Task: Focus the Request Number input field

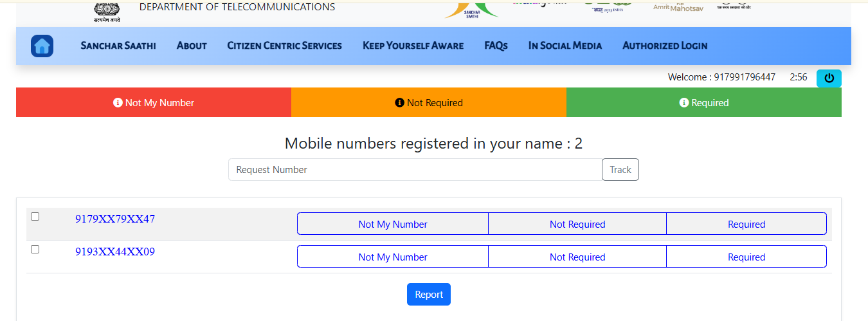Action: click(x=415, y=170)
